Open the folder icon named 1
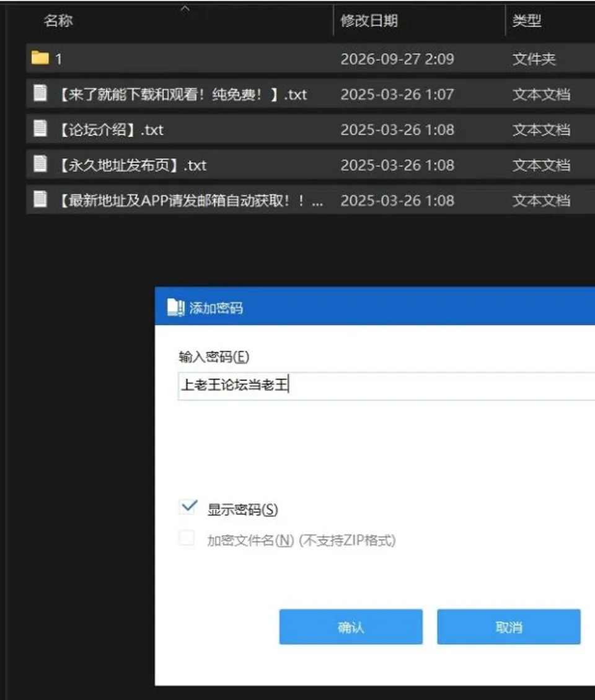The image size is (595, 700). pos(40,58)
